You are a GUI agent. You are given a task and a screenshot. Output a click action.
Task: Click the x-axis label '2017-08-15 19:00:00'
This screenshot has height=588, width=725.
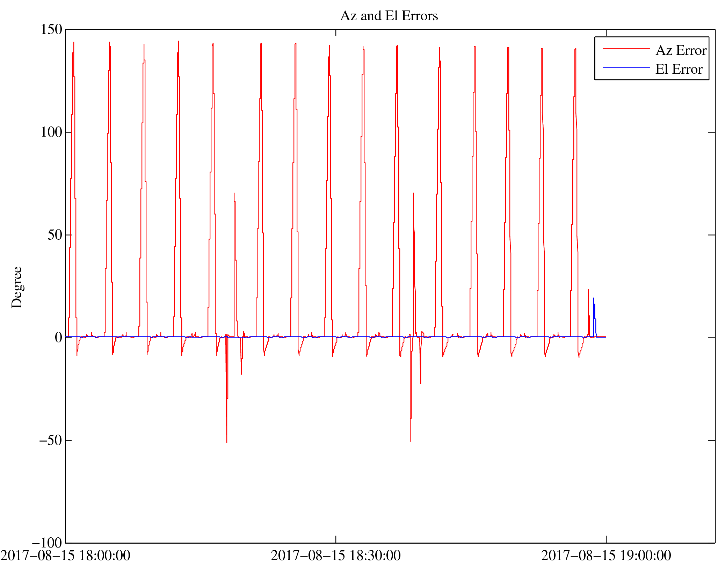tap(606, 556)
